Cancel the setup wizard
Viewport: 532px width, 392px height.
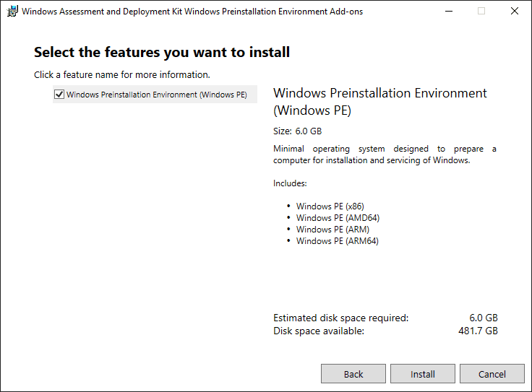tap(492, 374)
